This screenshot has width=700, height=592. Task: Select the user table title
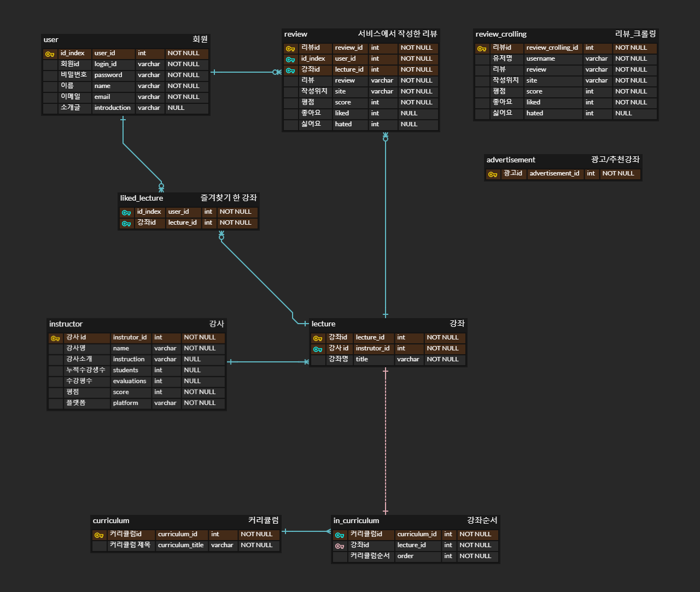pos(51,40)
